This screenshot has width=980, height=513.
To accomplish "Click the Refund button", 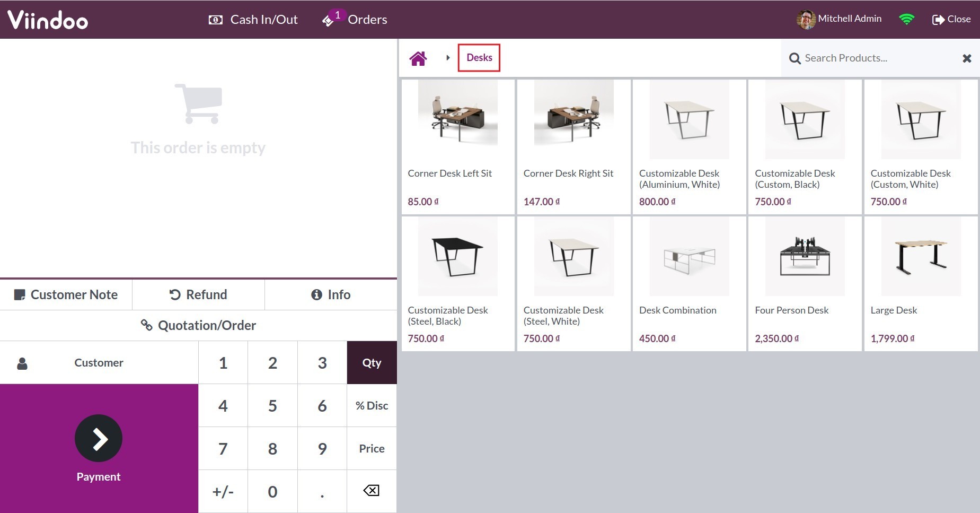I will [198, 294].
